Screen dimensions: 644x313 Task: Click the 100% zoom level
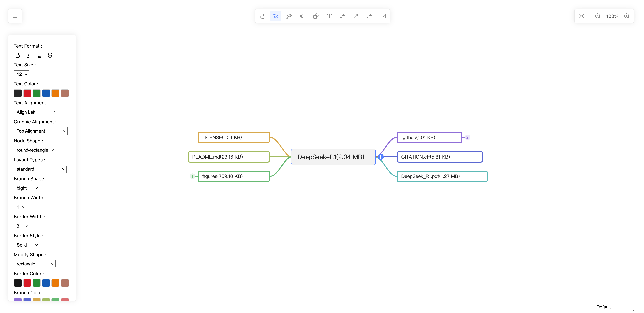point(612,16)
